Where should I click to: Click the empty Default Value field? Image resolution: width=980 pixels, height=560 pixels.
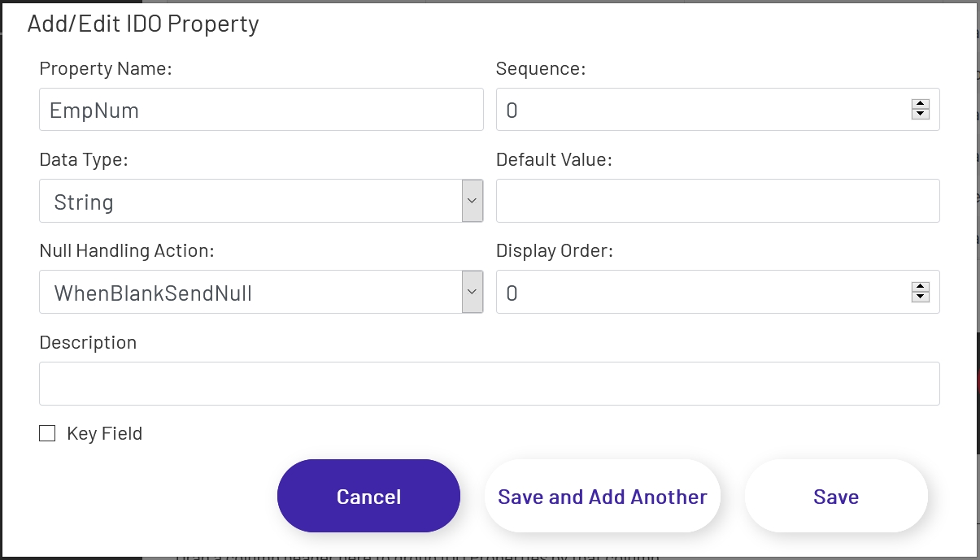[717, 201]
